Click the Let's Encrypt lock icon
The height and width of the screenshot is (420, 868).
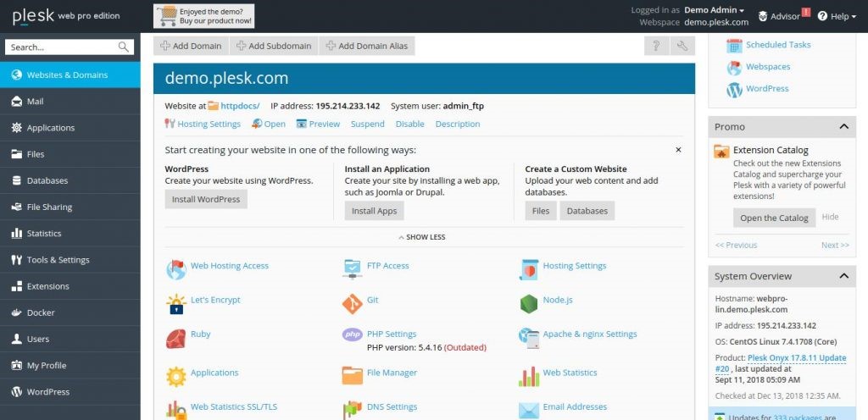[176, 304]
